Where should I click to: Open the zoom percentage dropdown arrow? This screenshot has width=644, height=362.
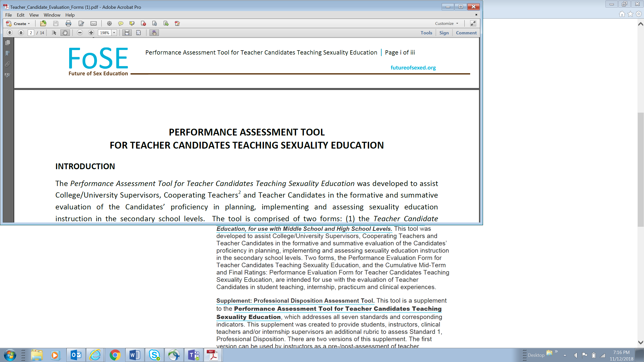click(114, 33)
